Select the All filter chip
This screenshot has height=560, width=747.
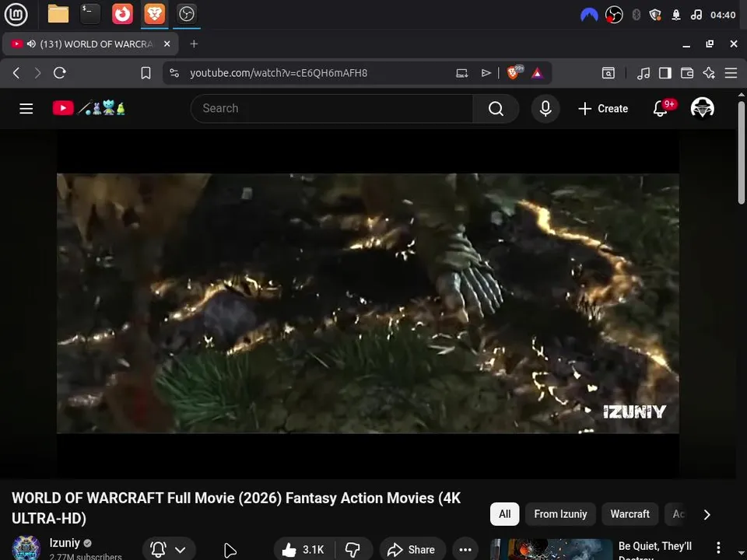(504, 514)
